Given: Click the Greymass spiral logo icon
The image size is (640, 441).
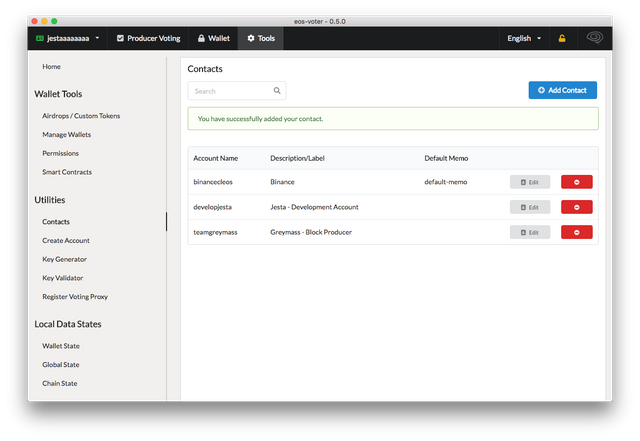Looking at the screenshot, I should (x=595, y=38).
